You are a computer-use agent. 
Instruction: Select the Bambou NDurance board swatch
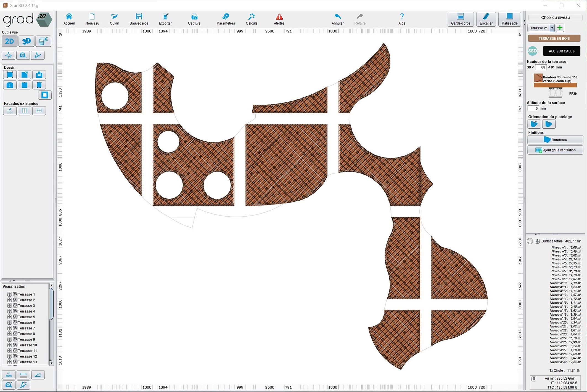[538, 78]
